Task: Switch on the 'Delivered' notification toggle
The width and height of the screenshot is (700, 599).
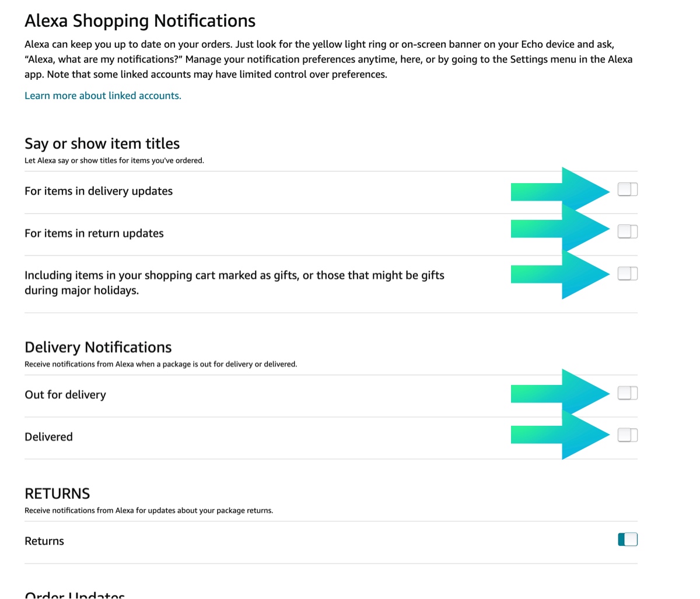Action: (627, 435)
